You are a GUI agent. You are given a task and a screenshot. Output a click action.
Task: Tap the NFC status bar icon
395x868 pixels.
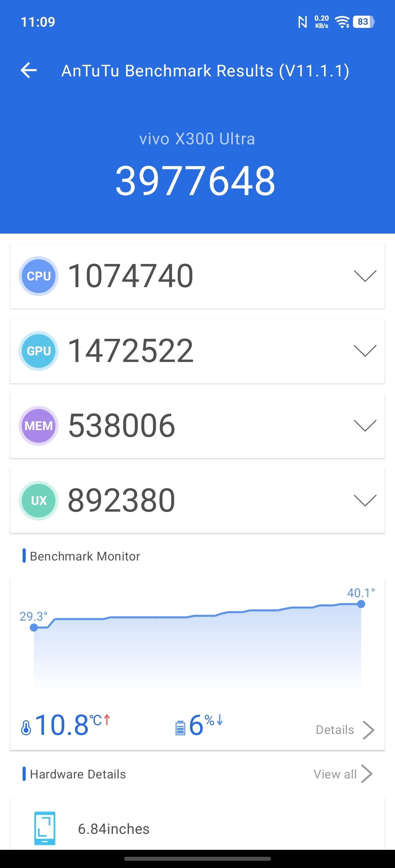pos(303,22)
